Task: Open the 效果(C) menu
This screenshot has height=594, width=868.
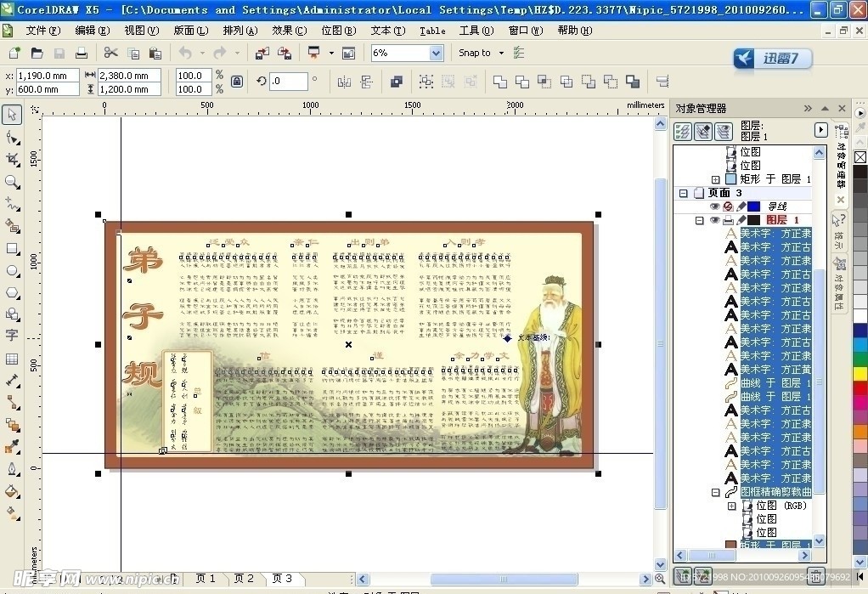Action: (x=289, y=31)
